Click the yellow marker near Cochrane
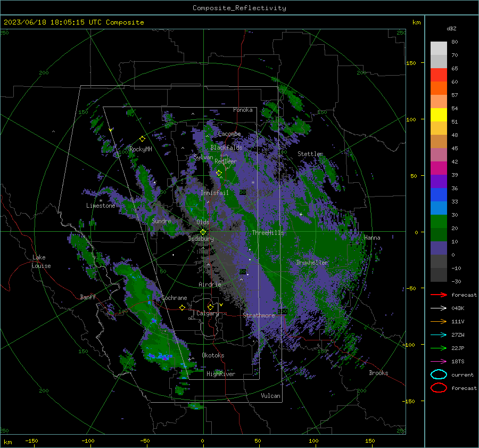479x448 pixels. pos(182,307)
